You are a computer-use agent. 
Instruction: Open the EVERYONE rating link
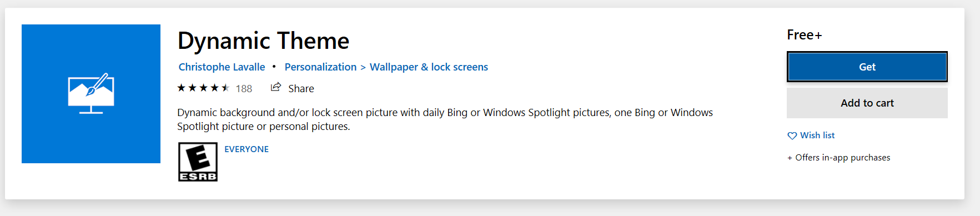[247, 149]
